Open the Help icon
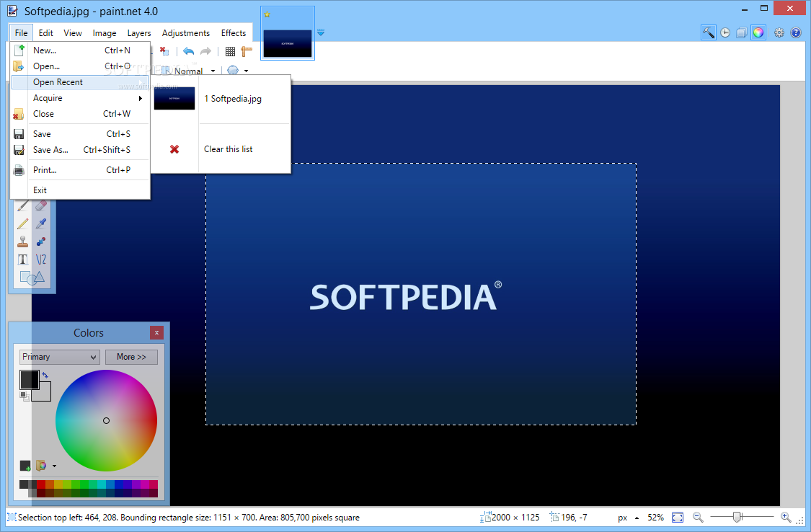Screen dimensions: 811x532 (x=796, y=32)
